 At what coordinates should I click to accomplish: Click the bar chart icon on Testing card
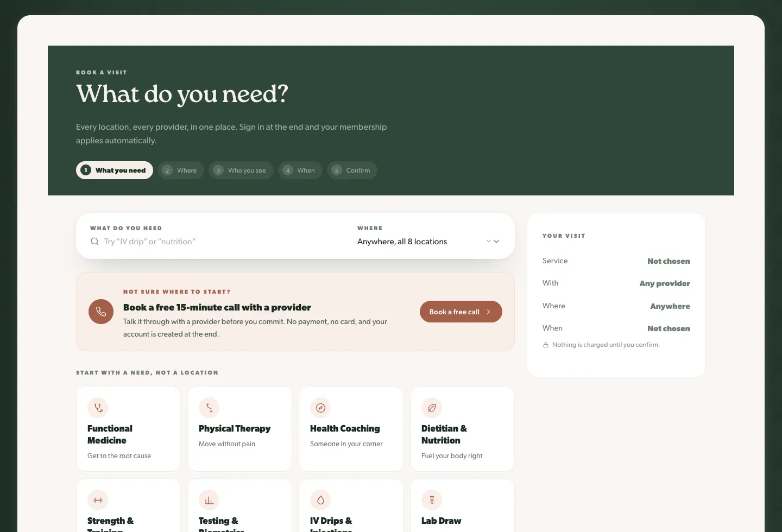pos(209,500)
